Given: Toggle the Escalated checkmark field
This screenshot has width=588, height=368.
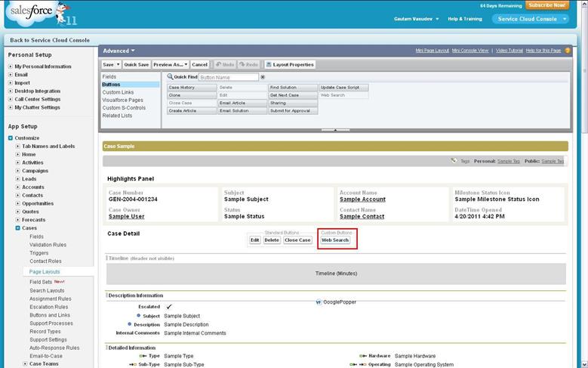Looking at the screenshot, I should pos(168,307).
